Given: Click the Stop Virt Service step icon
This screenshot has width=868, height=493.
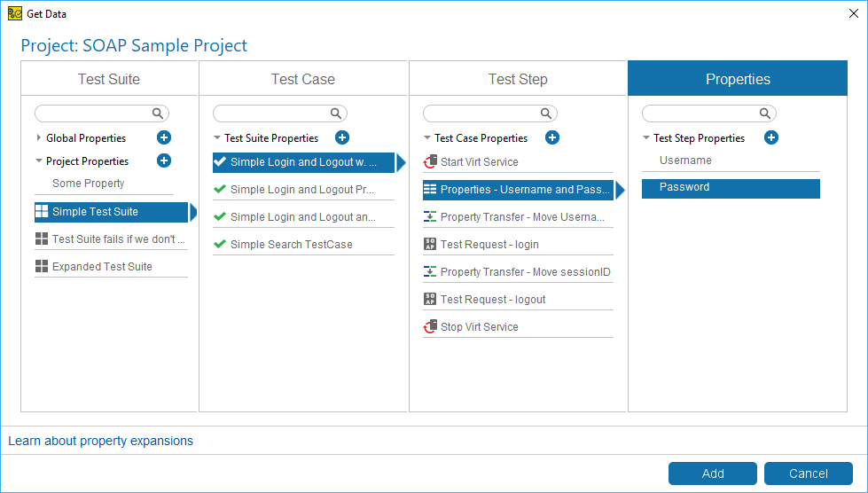Looking at the screenshot, I should 430,327.
